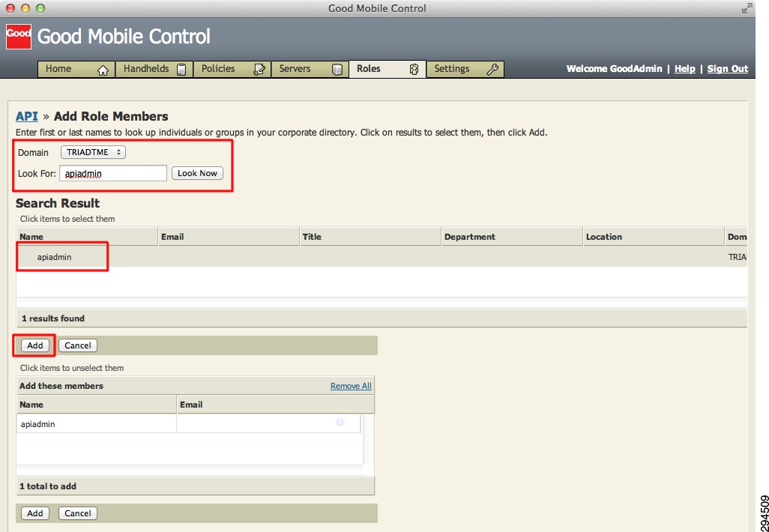This screenshot has height=532, width=769.
Task: Open the TRIADTME Domain dropdown
Action: point(93,153)
